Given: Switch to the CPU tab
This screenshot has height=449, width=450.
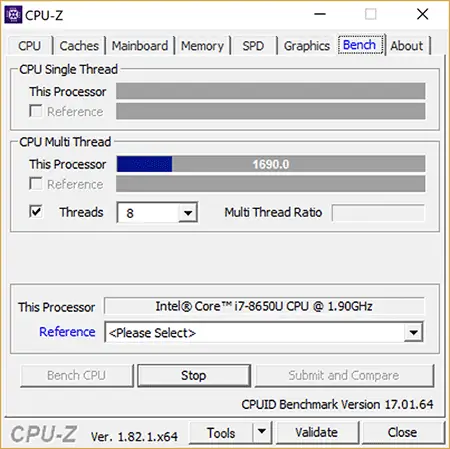Looking at the screenshot, I should (x=30, y=46).
